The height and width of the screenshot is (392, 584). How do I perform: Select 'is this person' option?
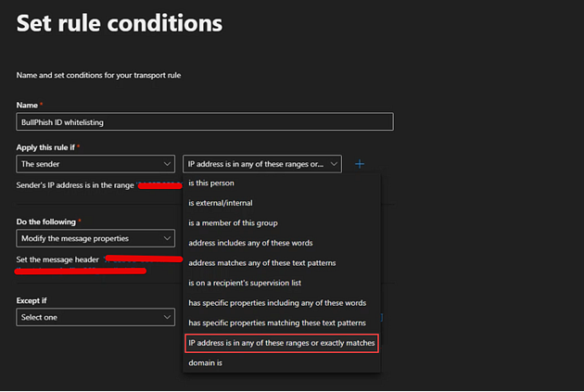(211, 183)
